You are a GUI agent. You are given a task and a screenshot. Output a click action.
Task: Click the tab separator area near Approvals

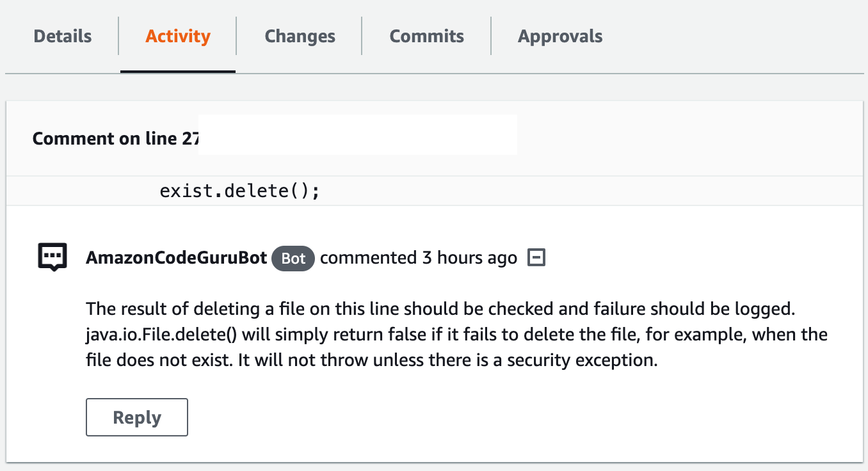[491, 36]
